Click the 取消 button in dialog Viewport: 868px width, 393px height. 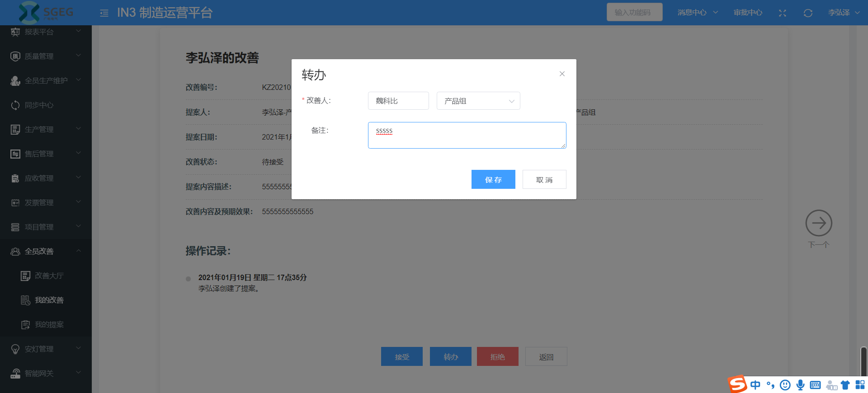(x=544, y=179)
